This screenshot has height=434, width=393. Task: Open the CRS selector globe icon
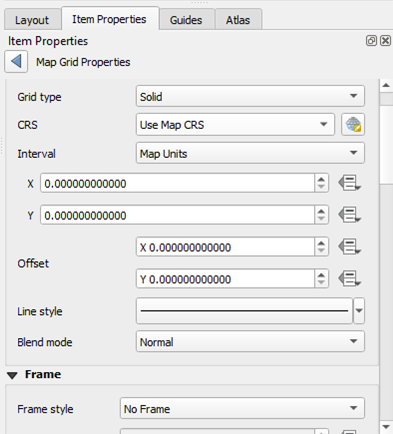[x=353, y=125]
